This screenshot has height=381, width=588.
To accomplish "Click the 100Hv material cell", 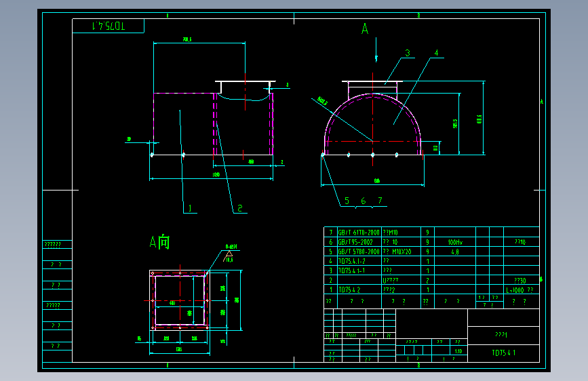I will tap(455, 242).
